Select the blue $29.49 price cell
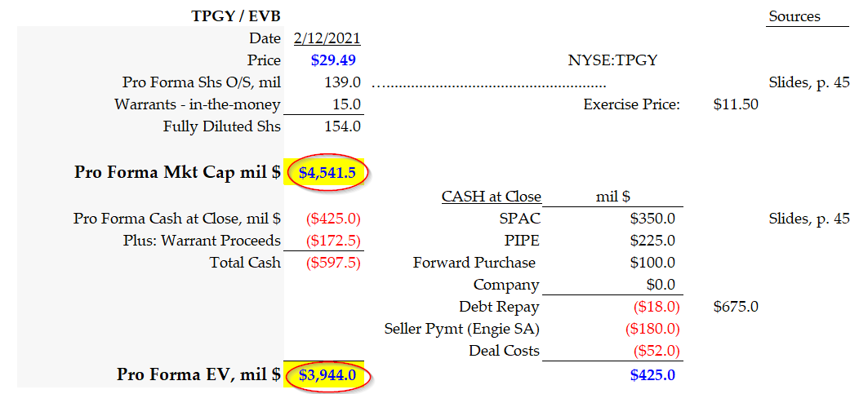This screenshot has height=394, width=868. tap(333, 60)
